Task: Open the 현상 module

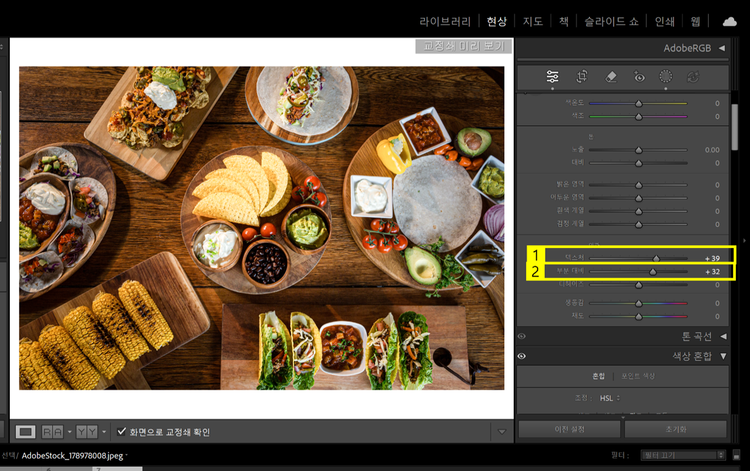Action: (x=496, y=22)
